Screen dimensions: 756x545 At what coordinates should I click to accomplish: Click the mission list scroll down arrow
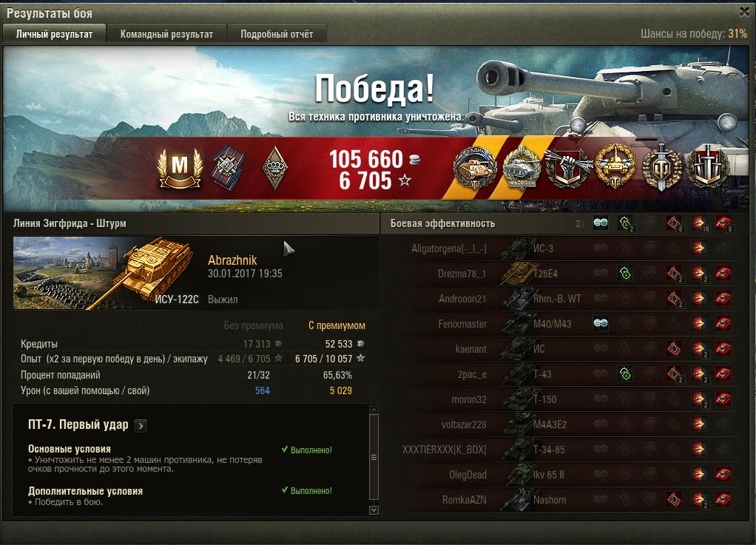[x=374, y=510]
